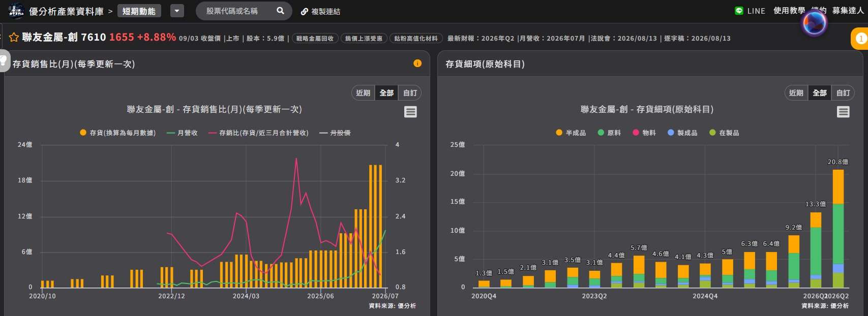Open hamburger menu of 存貨銷售比 chart
This screenshot has width=868, height=316.
click(x=410, y=112)
